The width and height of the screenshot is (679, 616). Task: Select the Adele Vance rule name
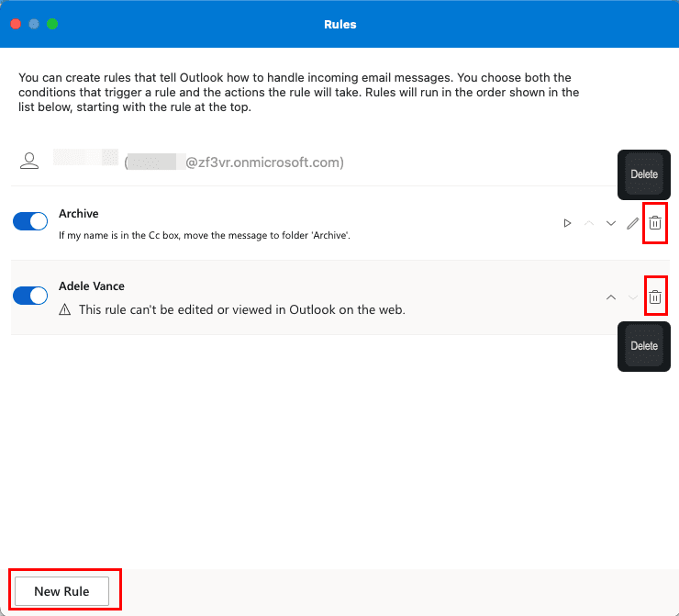(92, 286)
